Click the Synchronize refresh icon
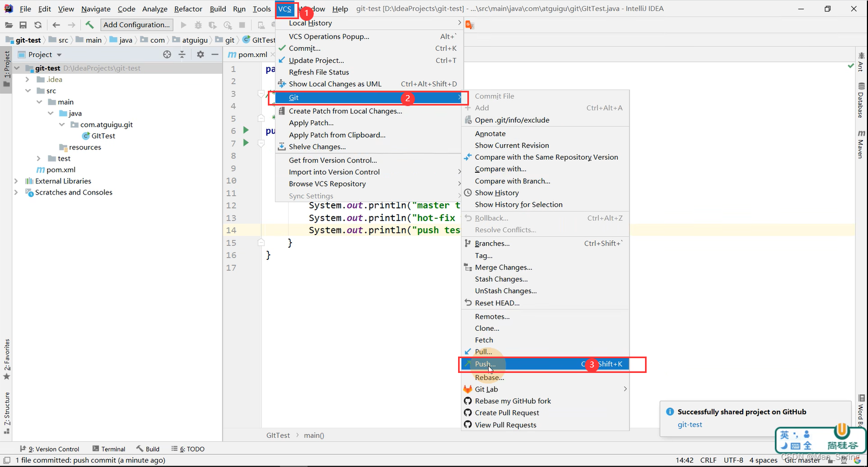The height and width of the screenshot is (467, 868). click(x=38, y=25)
